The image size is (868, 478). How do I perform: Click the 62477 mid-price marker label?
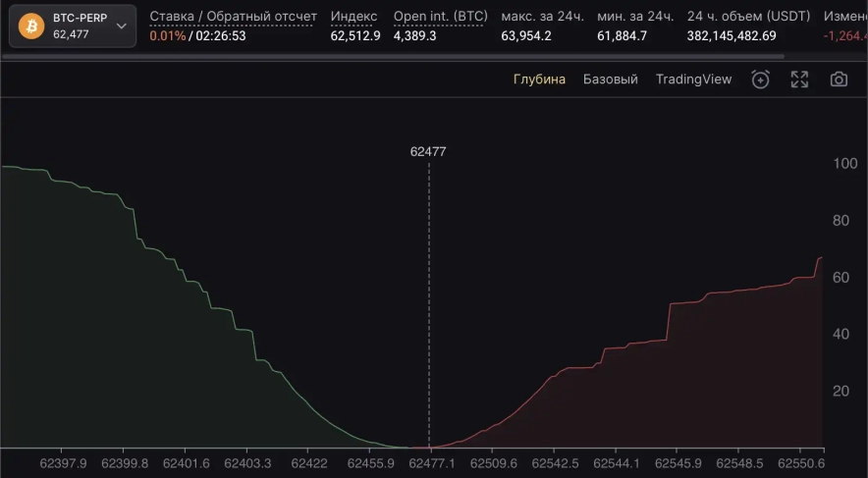click(x=428, y=152)
